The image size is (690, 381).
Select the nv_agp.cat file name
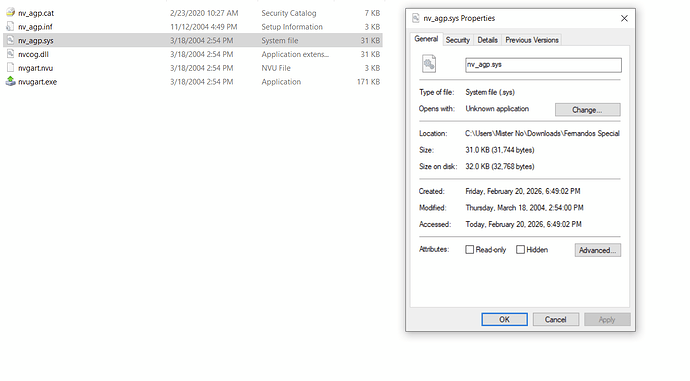[36, 13]
